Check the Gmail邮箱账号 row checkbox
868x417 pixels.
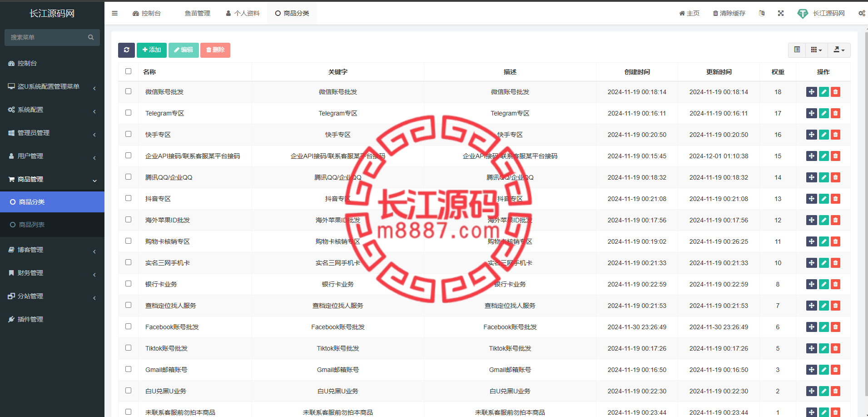128,369
